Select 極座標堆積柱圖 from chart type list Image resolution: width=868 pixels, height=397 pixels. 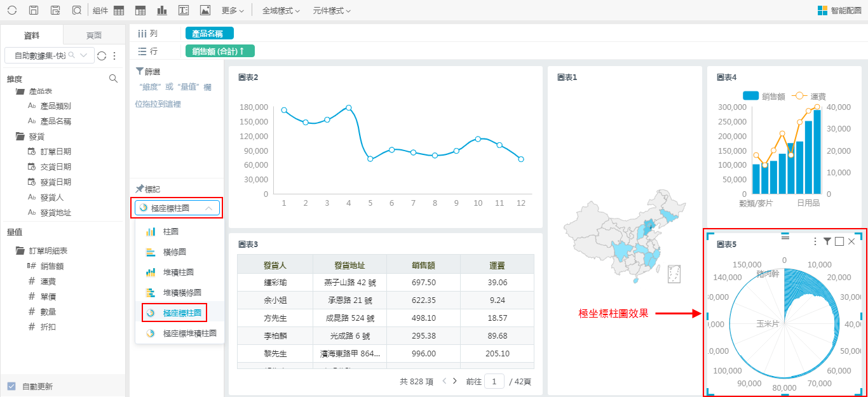tap(189, 333)
